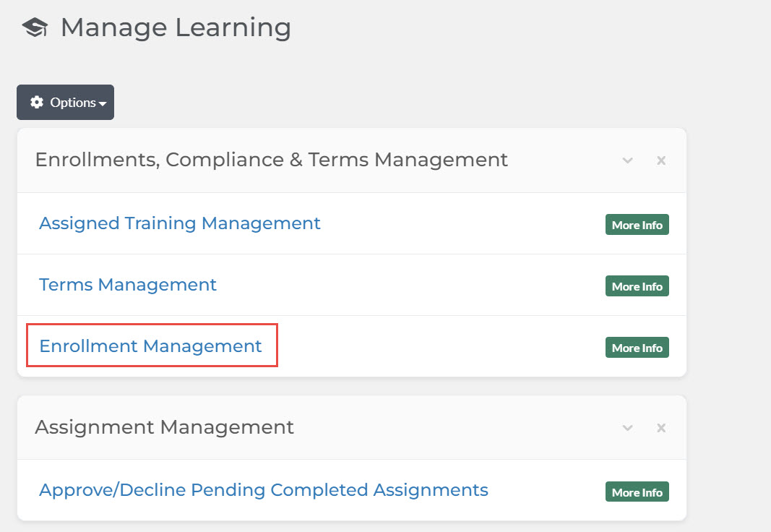Select the Enrollments, Compliance & Terms Management header
The height and width of the screenshot is (532, 771).
(272, 160)
